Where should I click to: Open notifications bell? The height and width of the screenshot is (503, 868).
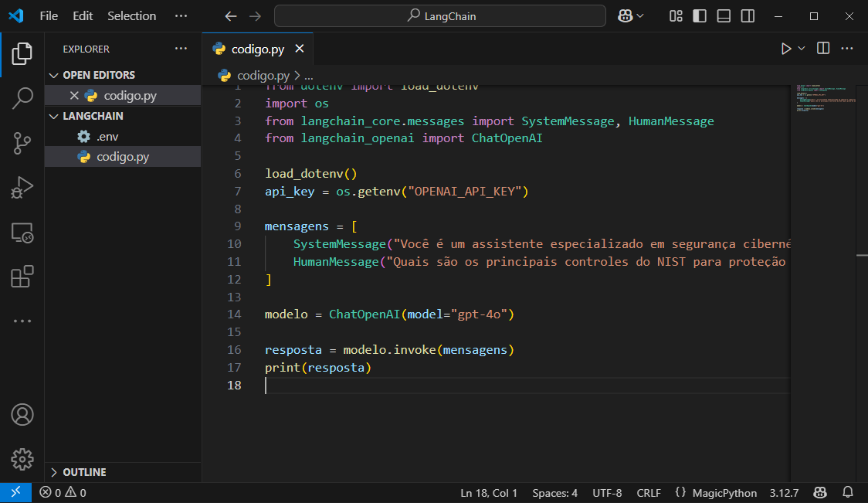pos(847,492)
